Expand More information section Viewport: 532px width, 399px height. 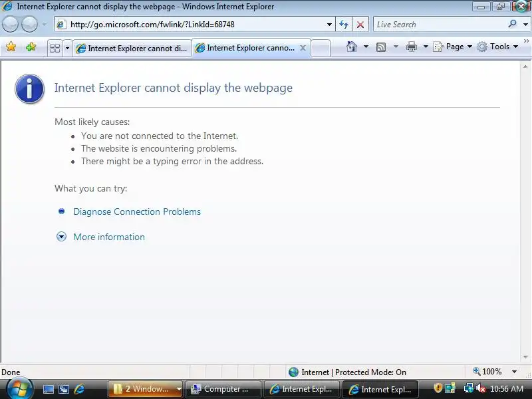[x=109, y=237]
